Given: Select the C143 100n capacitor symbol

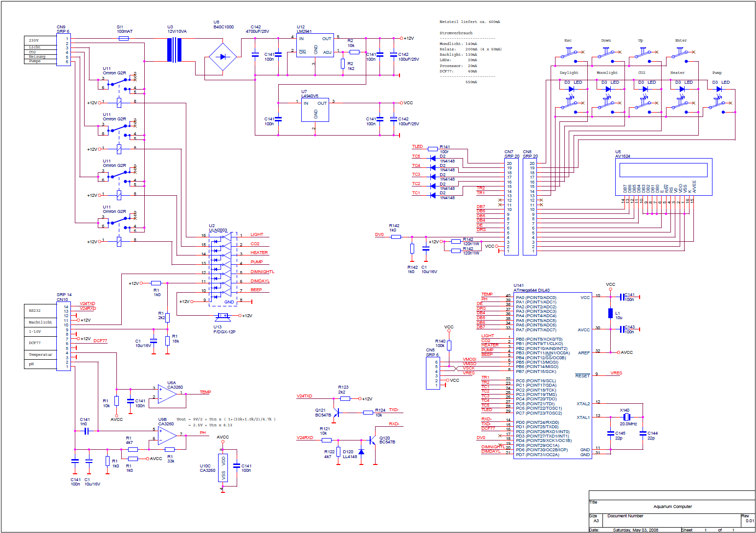Looking at the screenshot, I should pos(621,329).
